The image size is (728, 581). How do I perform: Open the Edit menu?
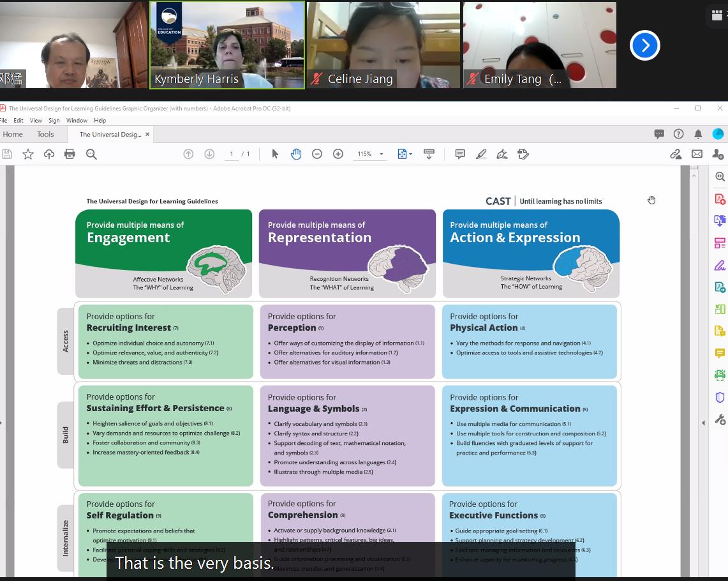19,120
